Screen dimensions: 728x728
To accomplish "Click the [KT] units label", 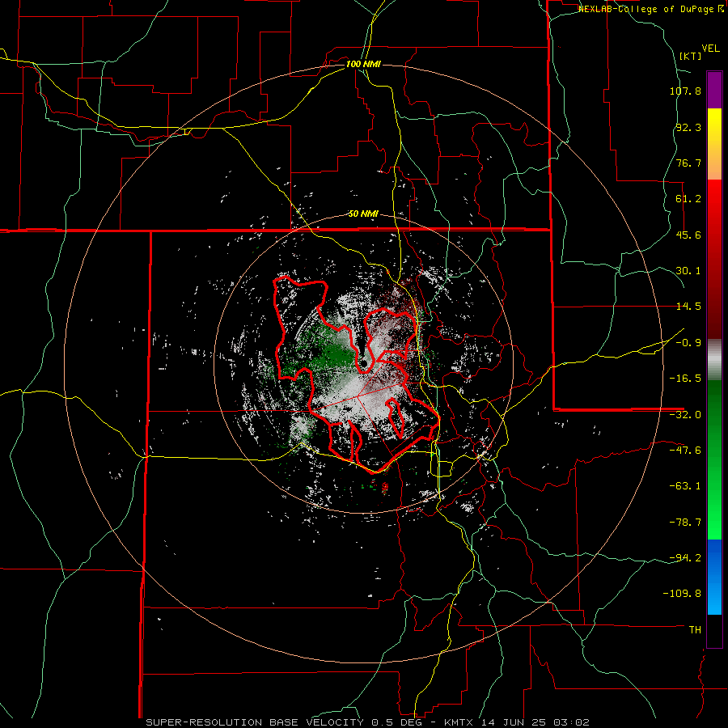I will pyautogui.click(x=691, y=56).
